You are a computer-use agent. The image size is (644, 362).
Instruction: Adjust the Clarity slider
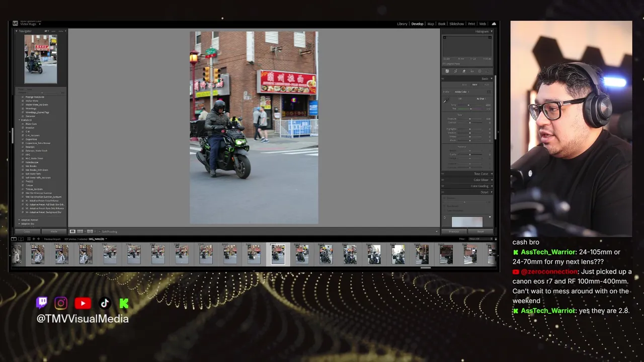470,154
